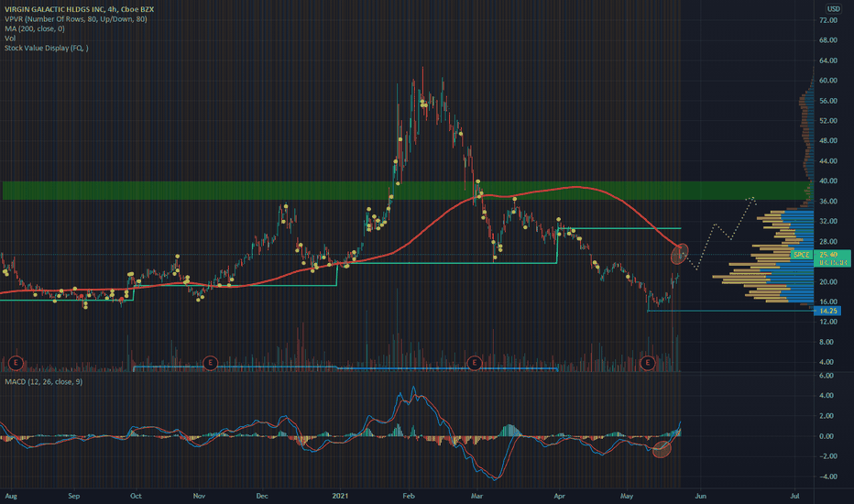Click the Mar label on time axis
This screenshot has height=504, width=854.
click(x=477, y=496)
